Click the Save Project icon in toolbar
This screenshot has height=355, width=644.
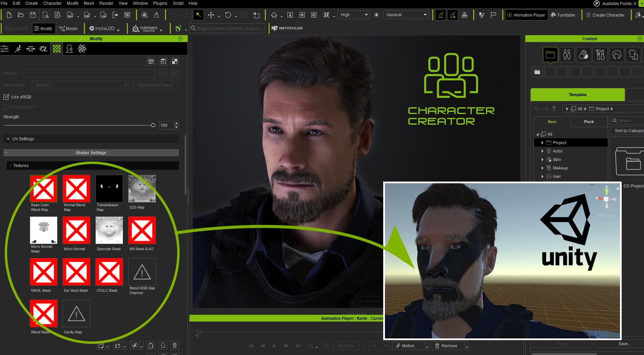[x=33, y=15]
